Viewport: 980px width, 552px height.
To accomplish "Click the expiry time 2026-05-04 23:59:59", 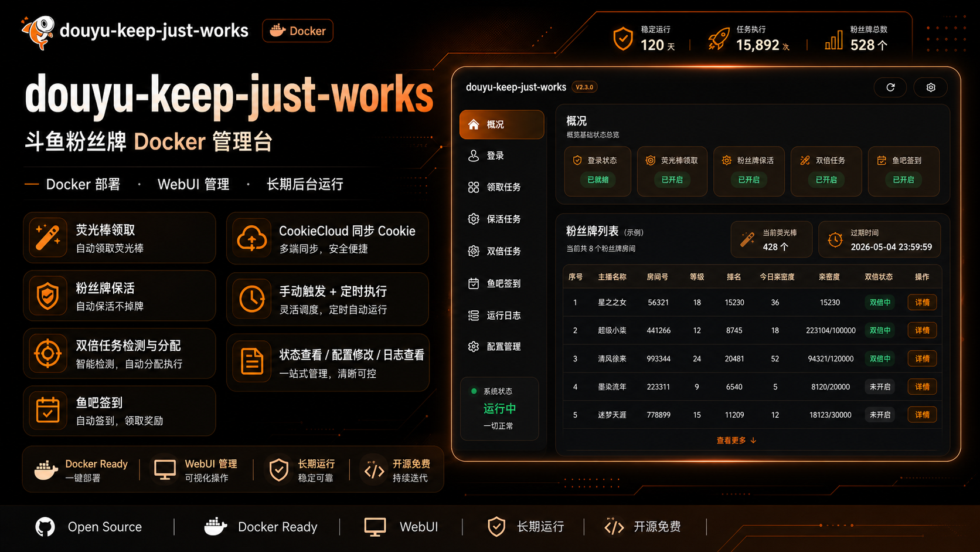I will 891,247.
